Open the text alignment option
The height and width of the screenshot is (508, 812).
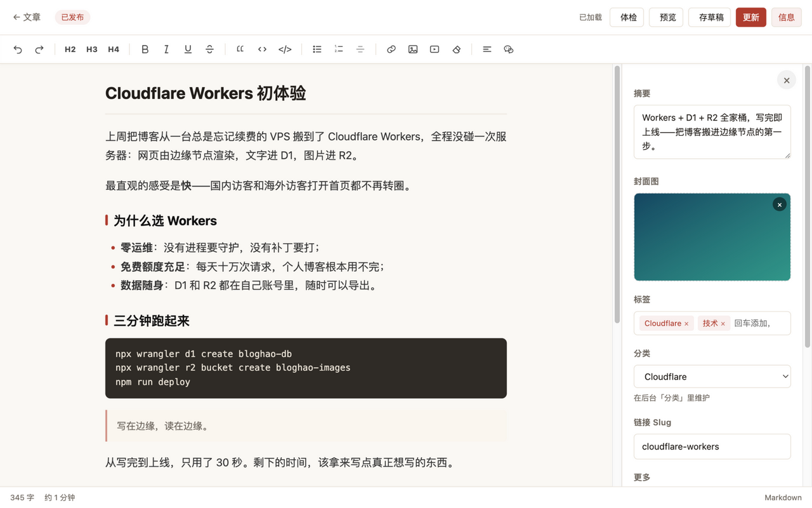pyautogui.click(x=487, y=50)
